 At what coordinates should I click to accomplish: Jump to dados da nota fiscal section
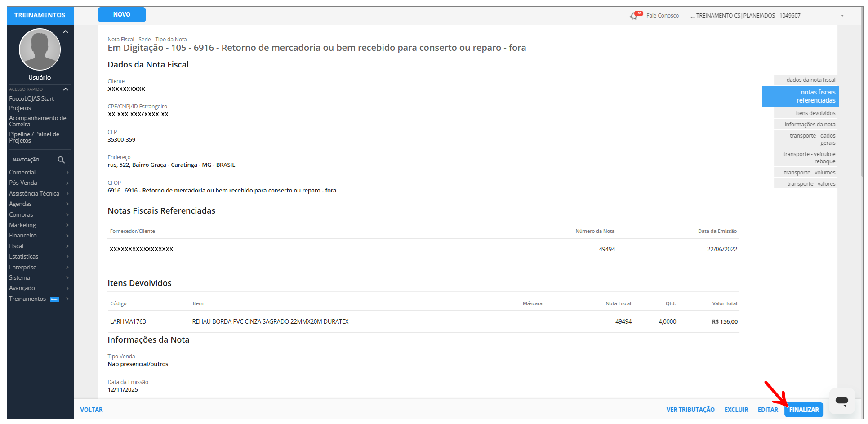806,80
